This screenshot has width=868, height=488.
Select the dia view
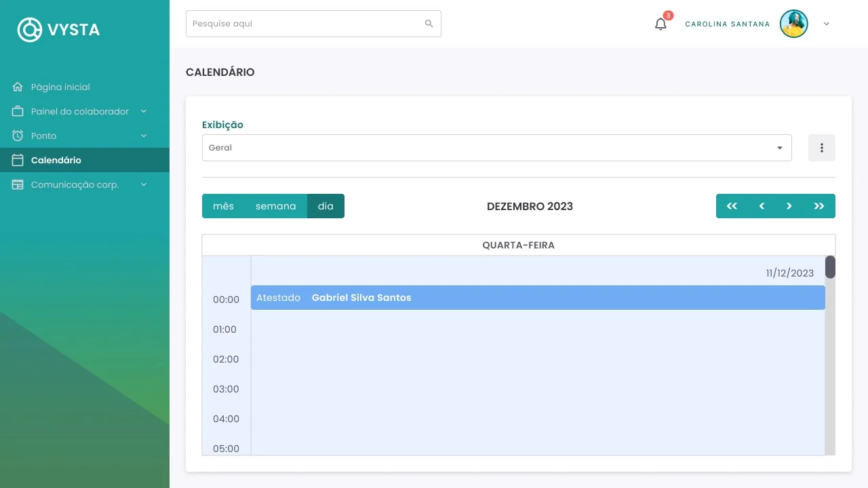(325, 206)
